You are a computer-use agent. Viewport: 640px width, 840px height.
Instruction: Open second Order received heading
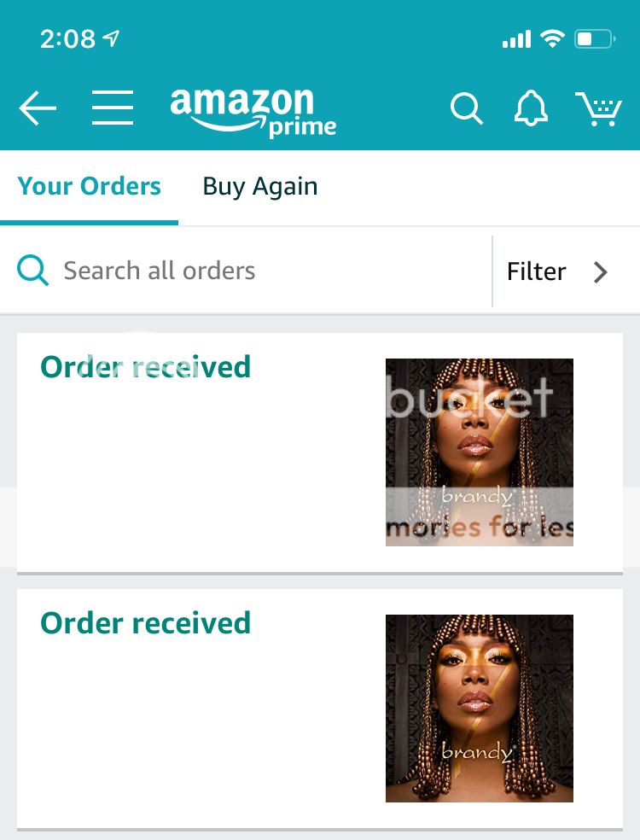coord(146,623)
